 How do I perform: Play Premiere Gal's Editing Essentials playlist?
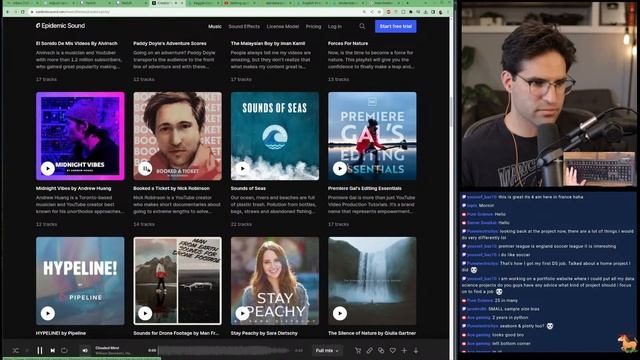[340, 168]
